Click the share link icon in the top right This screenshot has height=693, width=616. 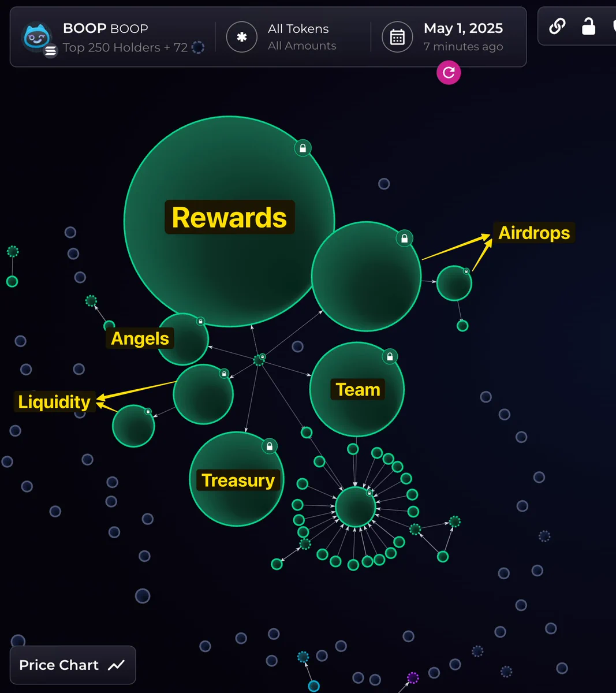(557, 26)
